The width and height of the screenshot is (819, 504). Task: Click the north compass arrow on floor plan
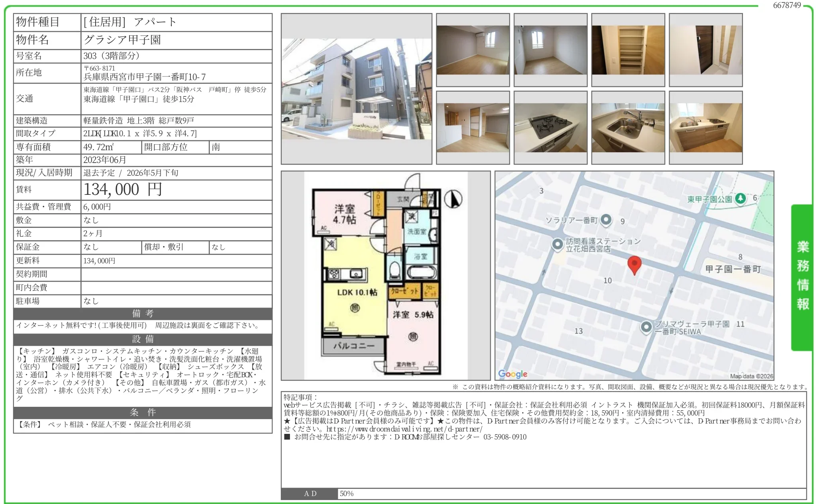pos(453,199)
